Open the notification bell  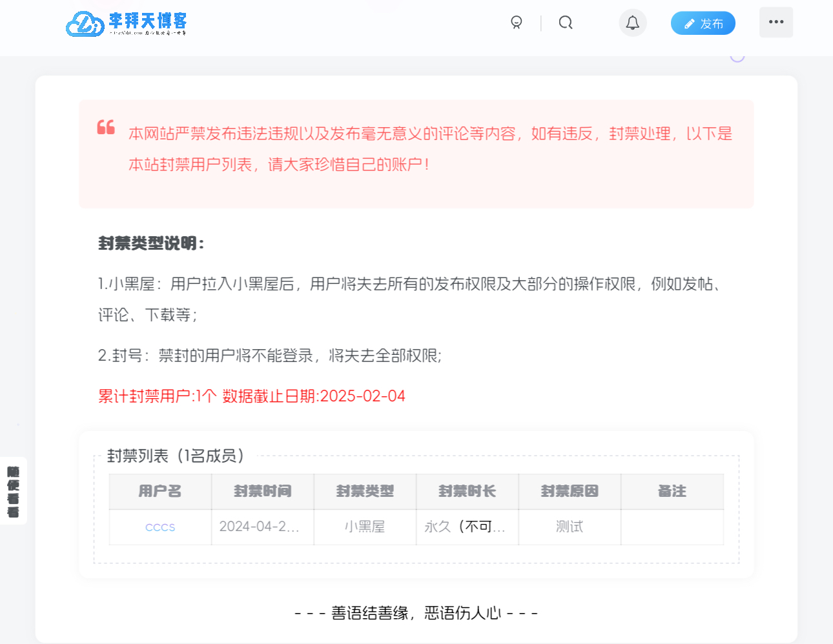[x=633, y=23]
